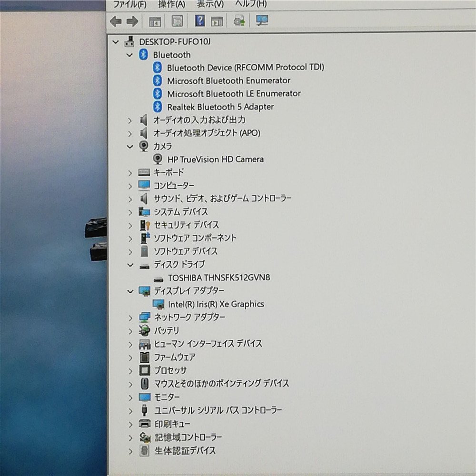The image size is (476, 476).
Task: Open the 操作(A) menu
Action: click(171, 4)
